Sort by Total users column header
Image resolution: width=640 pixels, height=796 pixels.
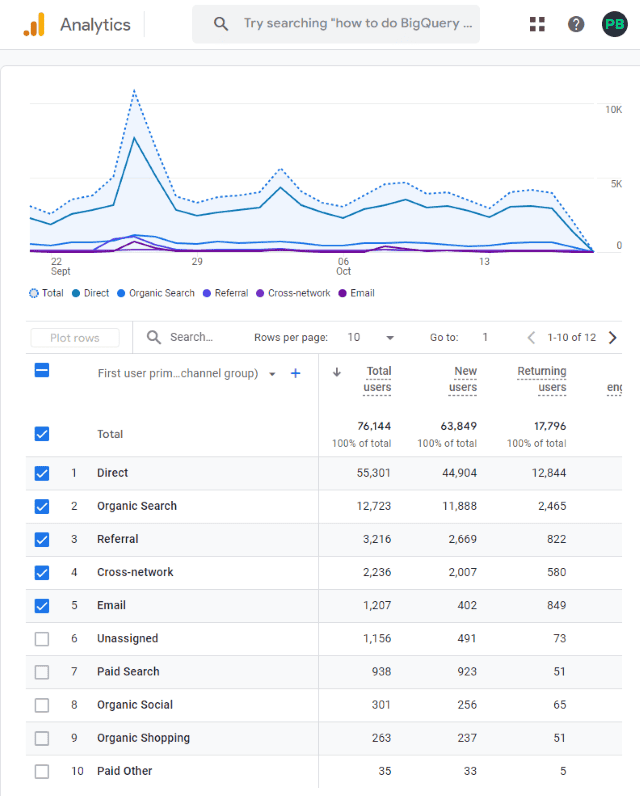tap(377, 379)
